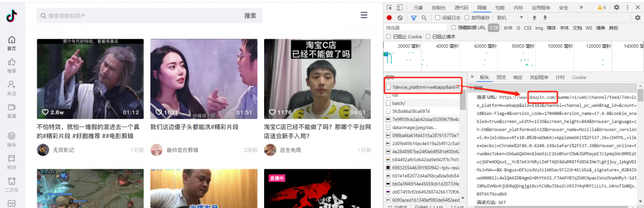Screen dimensions: 644x208
Task: Close the request details pane with X
Action: coord(471,78)
